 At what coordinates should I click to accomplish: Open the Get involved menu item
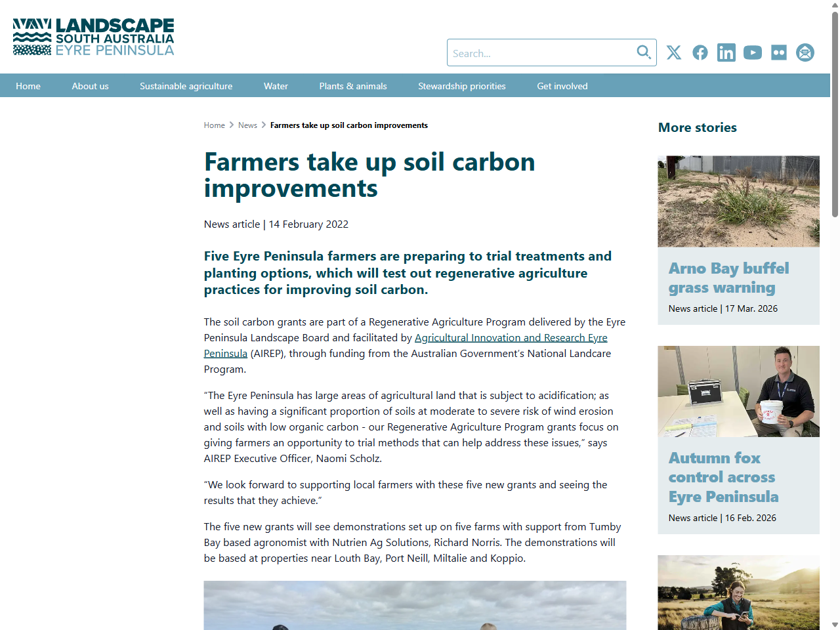(x=562, y=85)
